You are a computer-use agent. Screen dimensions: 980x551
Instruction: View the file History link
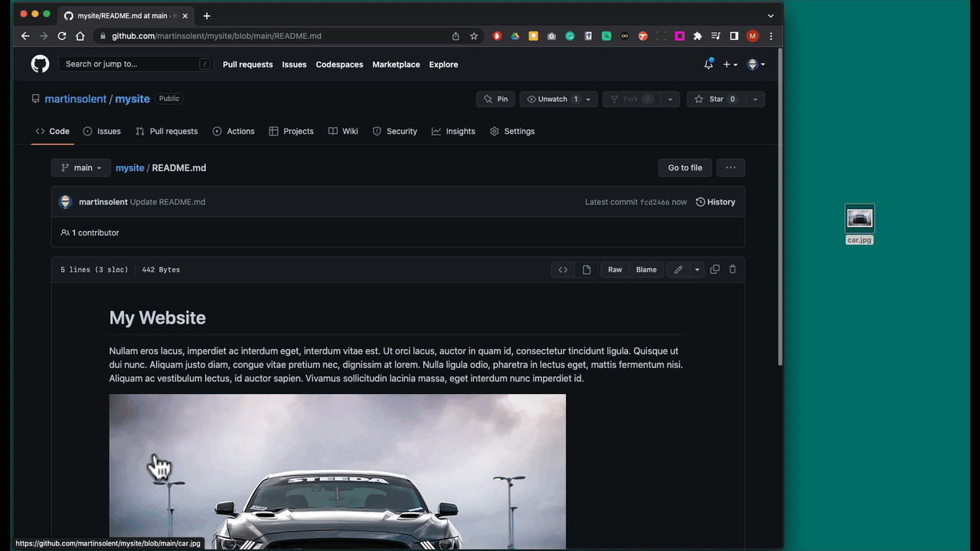[715, 202]
